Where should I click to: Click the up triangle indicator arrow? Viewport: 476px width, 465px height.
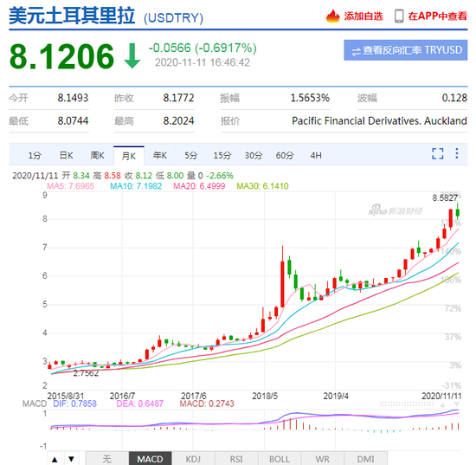tap(55, 459)
